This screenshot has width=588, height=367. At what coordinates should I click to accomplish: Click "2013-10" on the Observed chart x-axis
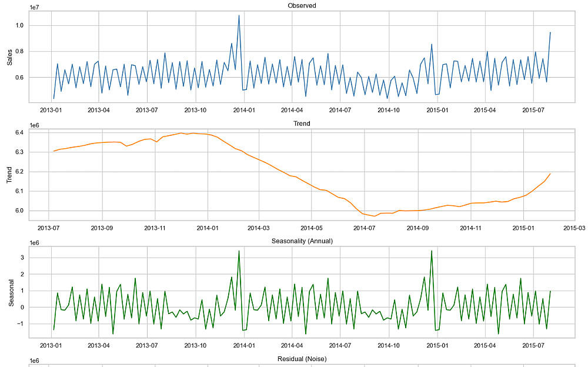click(x=195, y=111)
